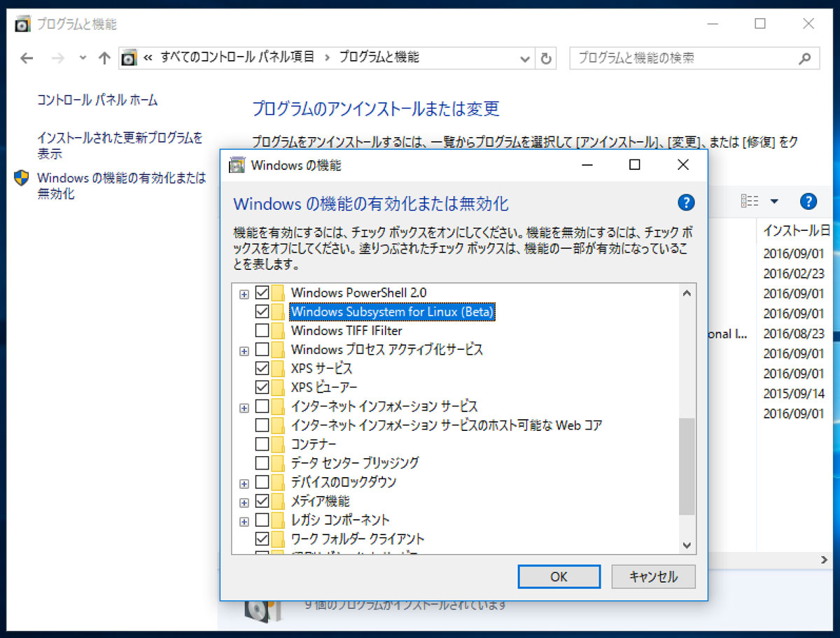Expand Windows PowerShell 2.0 tree node

pos(244,294)
